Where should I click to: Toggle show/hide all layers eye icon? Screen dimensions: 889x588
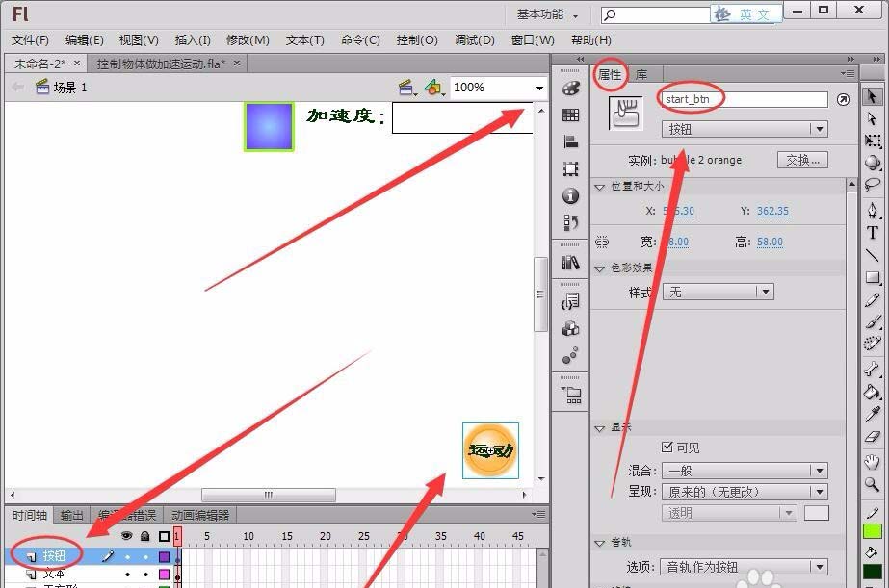(x=127, y=536)
